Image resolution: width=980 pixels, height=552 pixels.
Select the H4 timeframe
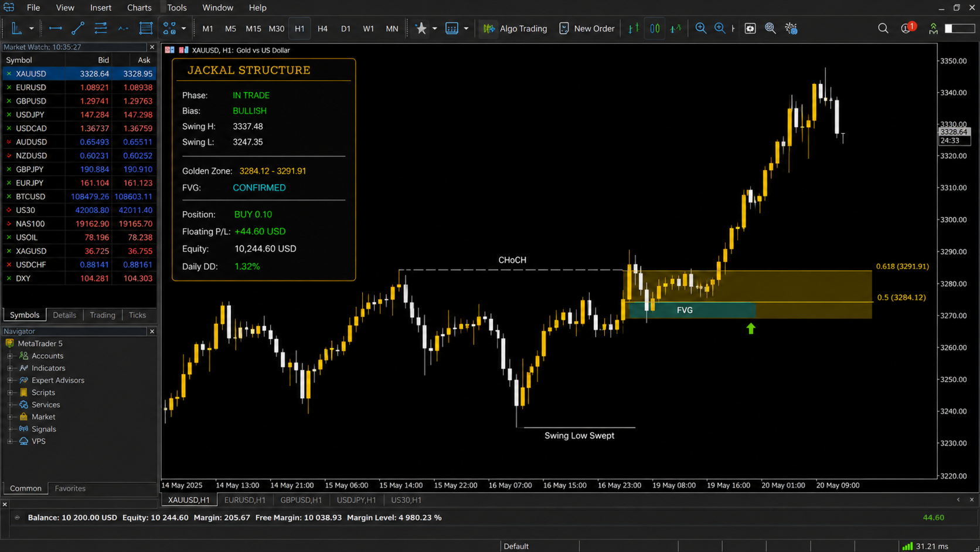[322, 28]
